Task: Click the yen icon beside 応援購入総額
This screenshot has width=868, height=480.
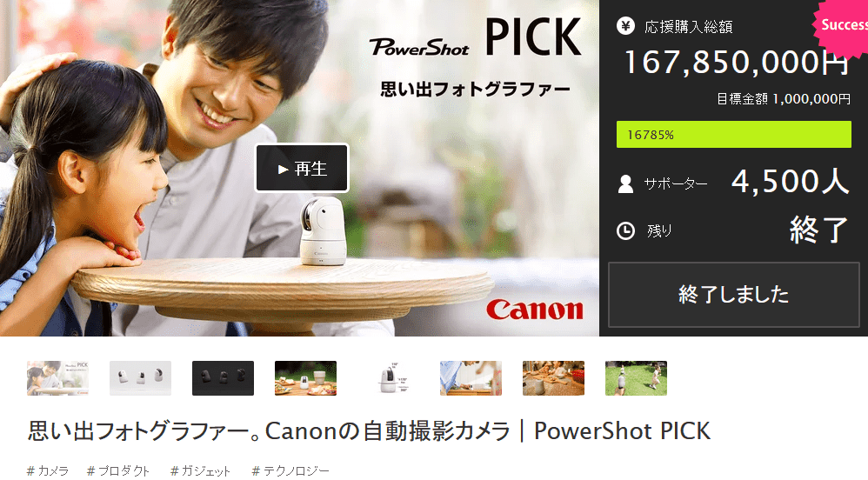Action: tap(625, 25)
